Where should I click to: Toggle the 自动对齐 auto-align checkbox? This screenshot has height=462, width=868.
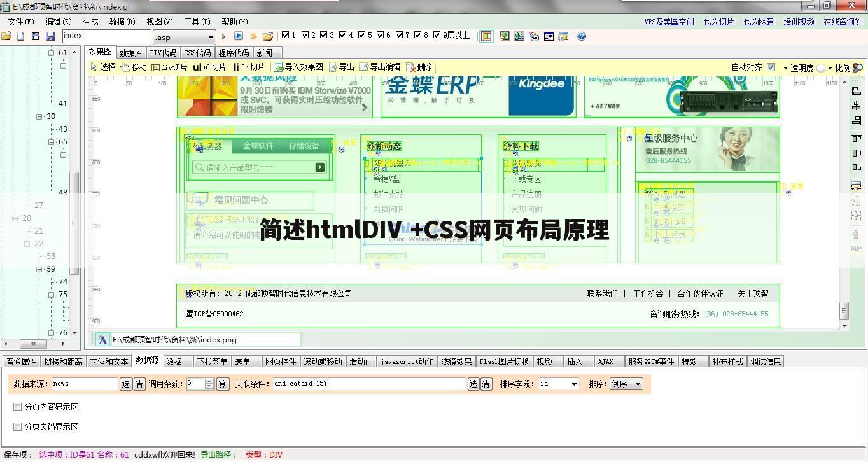(771, 67)
